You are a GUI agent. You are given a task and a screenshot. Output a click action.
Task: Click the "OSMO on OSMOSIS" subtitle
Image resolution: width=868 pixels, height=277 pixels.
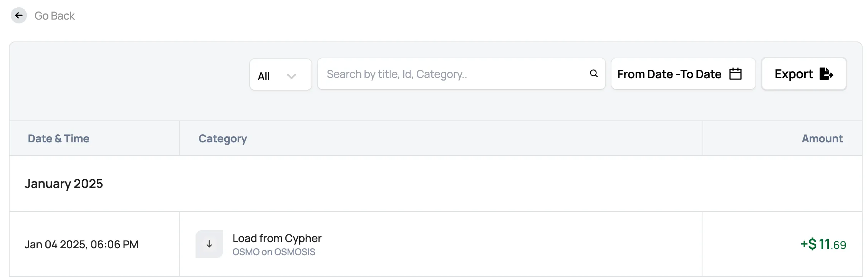click(x=274, y=252)
